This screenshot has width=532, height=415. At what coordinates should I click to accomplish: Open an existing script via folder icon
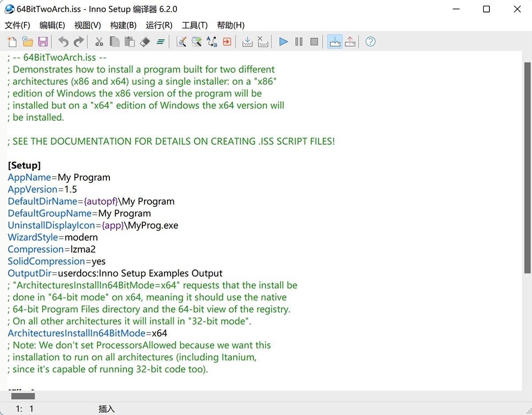point(27,42)
